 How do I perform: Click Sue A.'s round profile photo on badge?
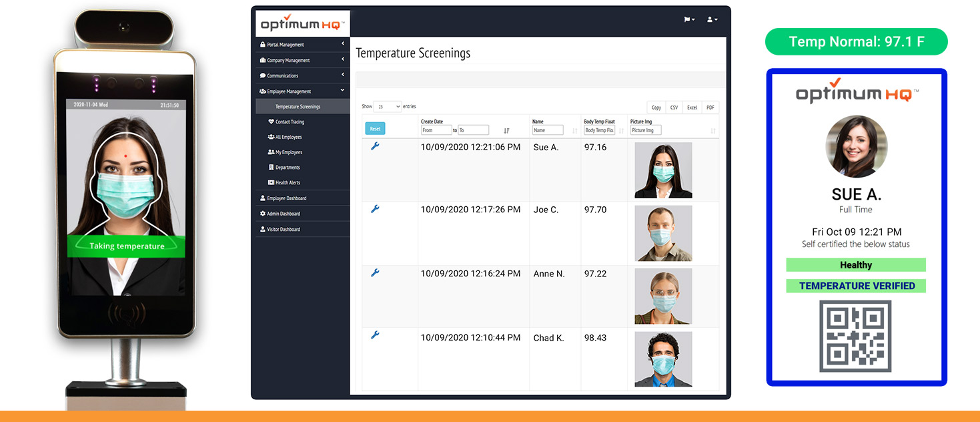pyautogui.click(x=857, y=146)
